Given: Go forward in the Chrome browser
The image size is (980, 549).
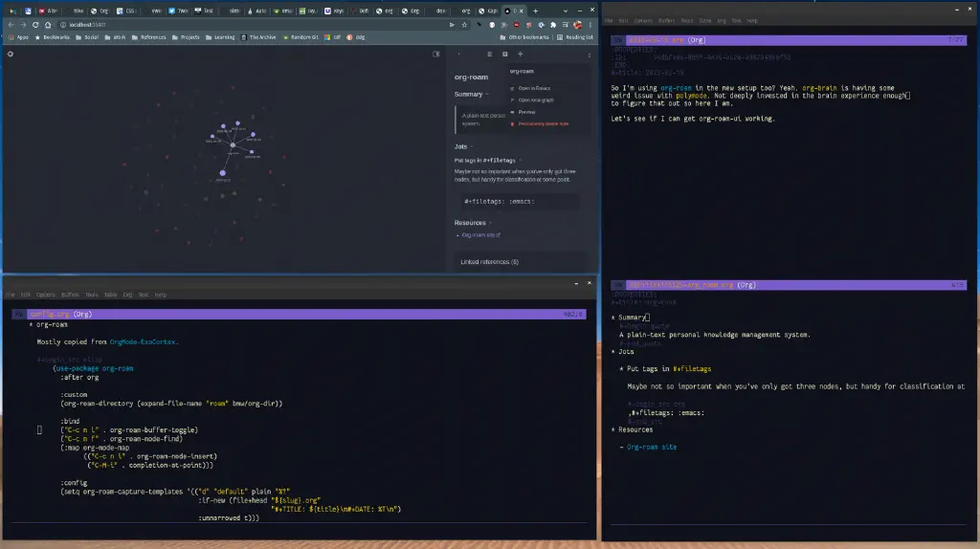Looking at the screenshot, I should tap(23, 25).
